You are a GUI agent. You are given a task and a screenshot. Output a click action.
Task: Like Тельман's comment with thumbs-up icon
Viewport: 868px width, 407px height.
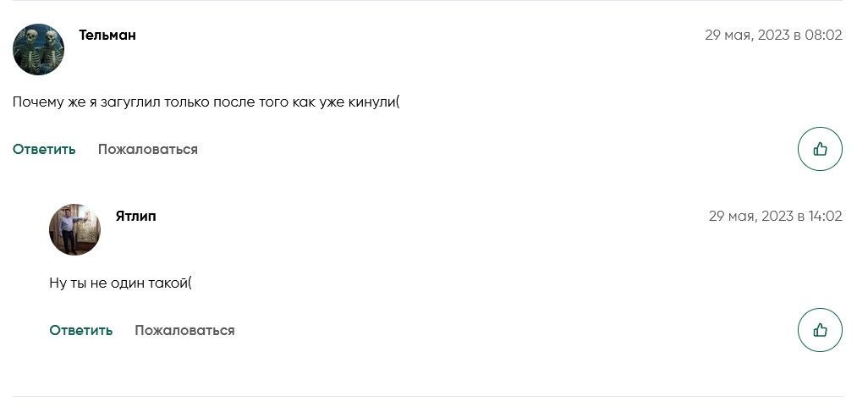click(x=820, y=149)
